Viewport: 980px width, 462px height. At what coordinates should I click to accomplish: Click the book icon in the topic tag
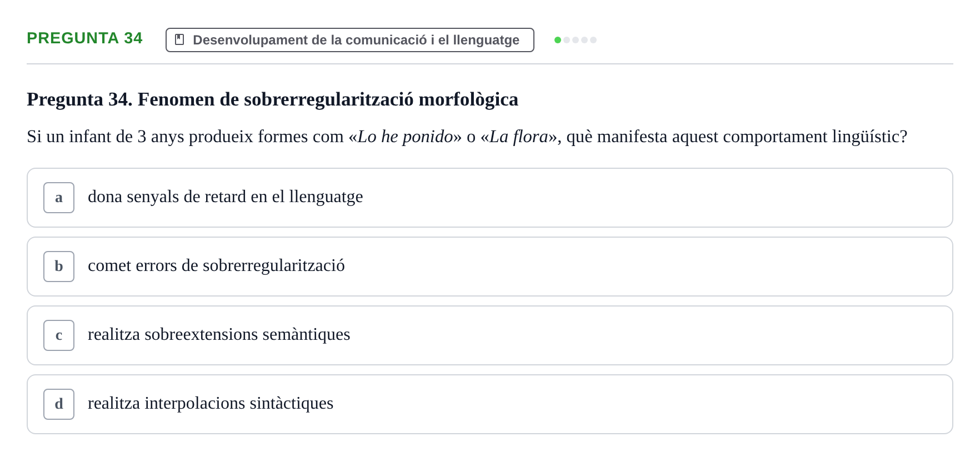179,39
